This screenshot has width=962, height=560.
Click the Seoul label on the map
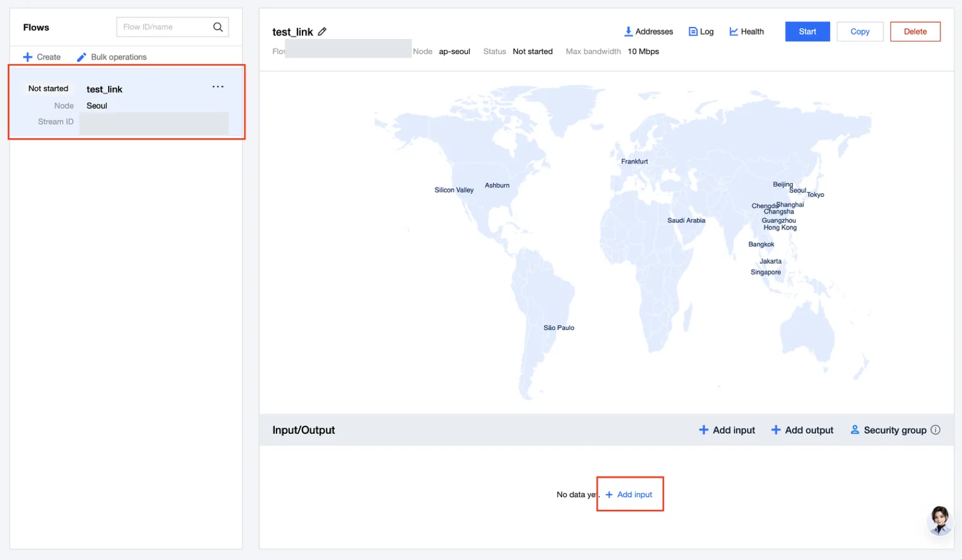[798, 190]
